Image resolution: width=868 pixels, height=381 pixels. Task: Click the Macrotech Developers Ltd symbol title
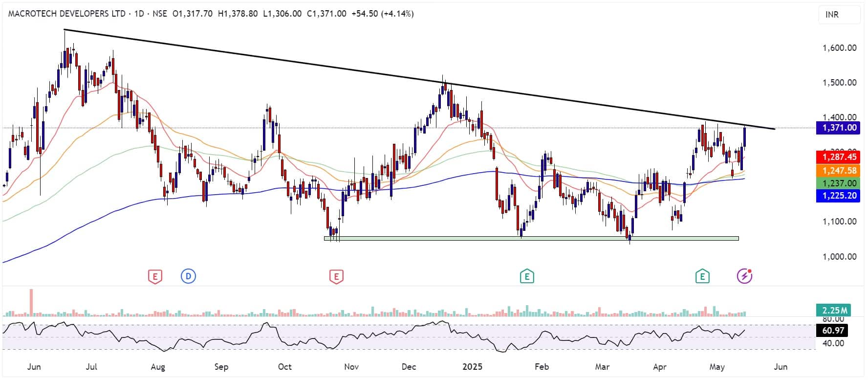(67, 14)
